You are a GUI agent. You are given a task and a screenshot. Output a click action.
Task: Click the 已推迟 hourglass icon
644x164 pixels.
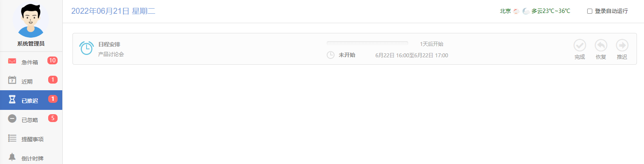pos(12,99)
